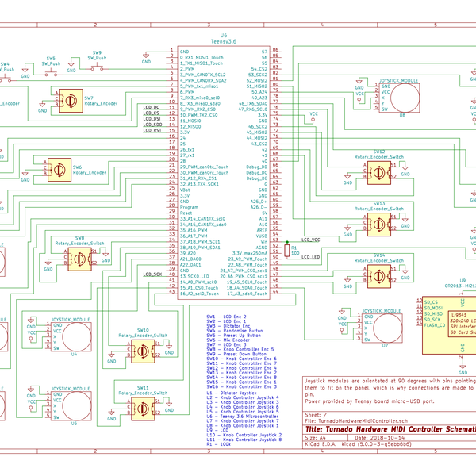This screenshot has width=476, height=476.
Task: Click the LCD_VCC net label
Action: (310, 240)
